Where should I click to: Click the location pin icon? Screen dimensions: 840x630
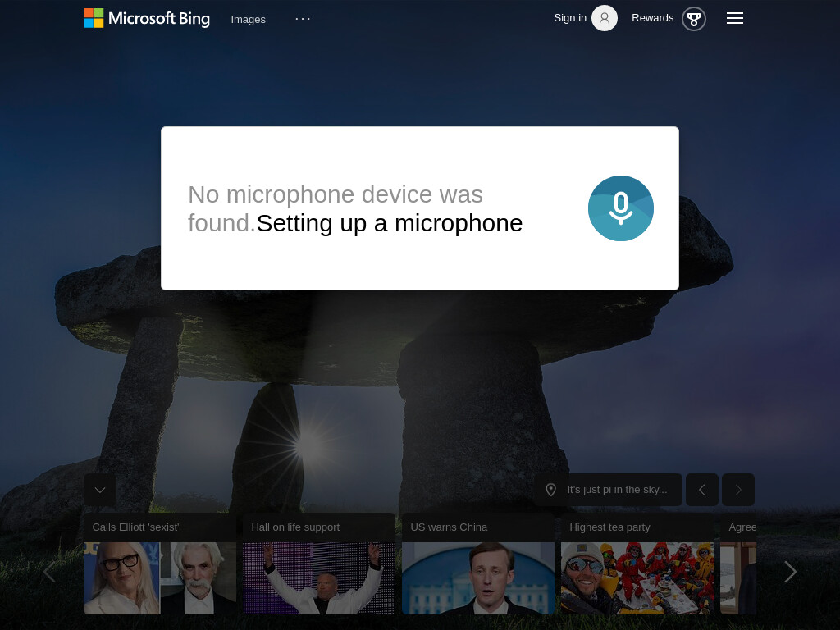[x=550, y=490]
